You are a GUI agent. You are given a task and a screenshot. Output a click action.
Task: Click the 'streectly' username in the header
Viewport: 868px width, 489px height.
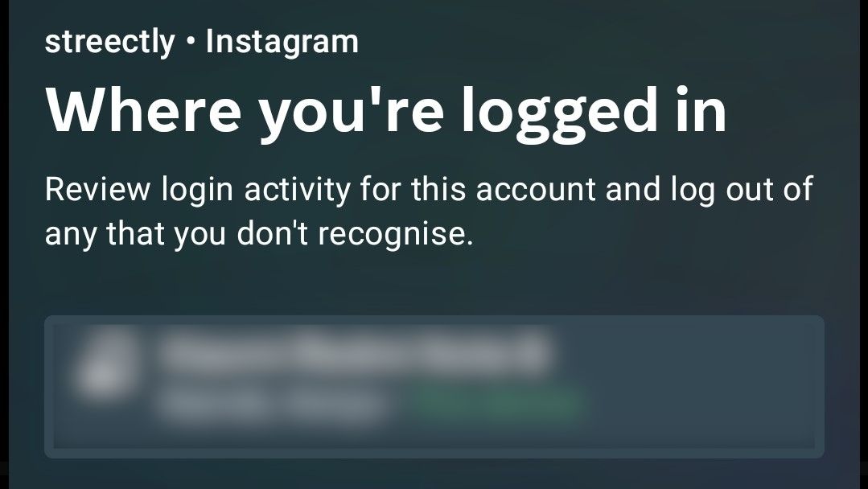pos(109,42)
